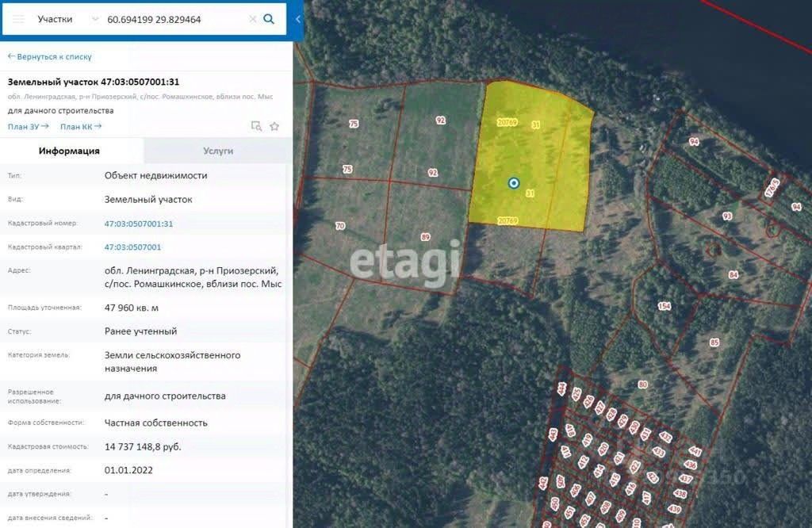Select the для дачного строительства usage value
Viewport: 812px width, 528px height.
click(x=165, y=396)
